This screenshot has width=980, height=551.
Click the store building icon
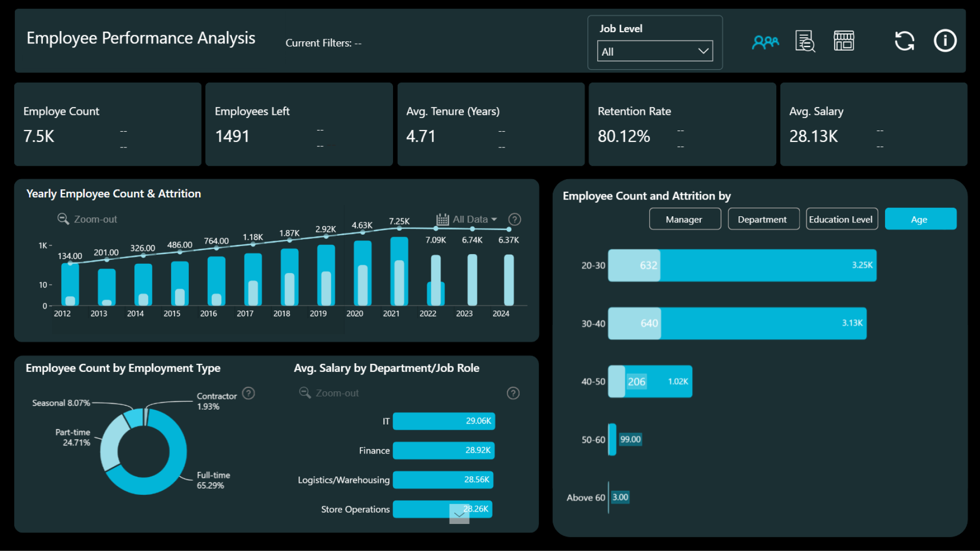tap(844, 41)
